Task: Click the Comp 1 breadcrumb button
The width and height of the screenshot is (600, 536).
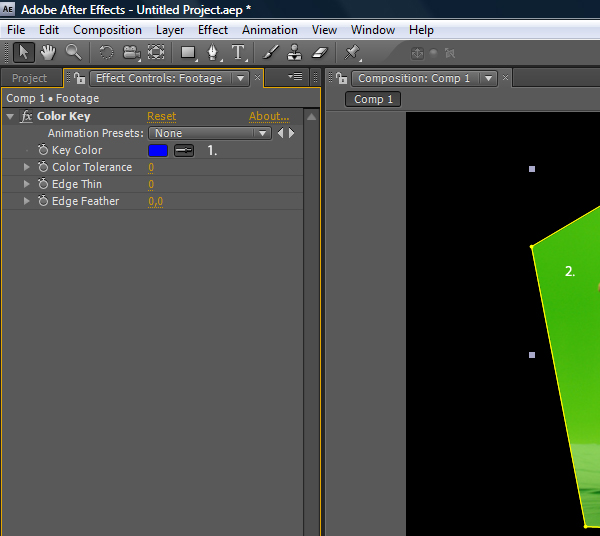Action: click(x=373, y=99)
